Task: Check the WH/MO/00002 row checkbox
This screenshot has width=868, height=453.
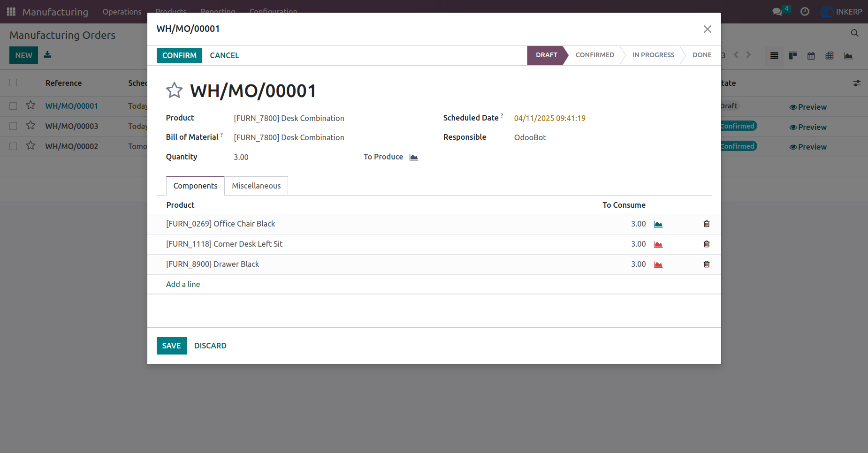Action: pyautogui.click(x=13, y=146)
